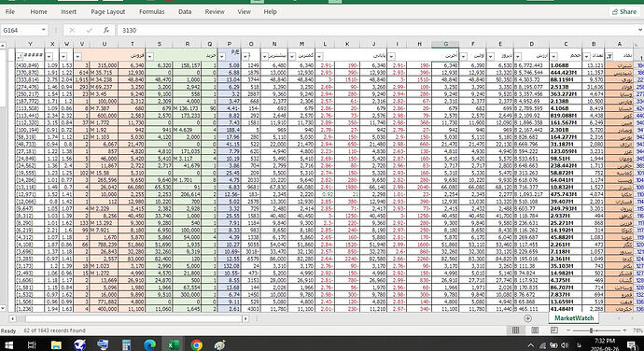Image resolution: width=644 pixels, height=351 pixels.
Task: Open the Name Box dropdown arrow
Action: 44,30
